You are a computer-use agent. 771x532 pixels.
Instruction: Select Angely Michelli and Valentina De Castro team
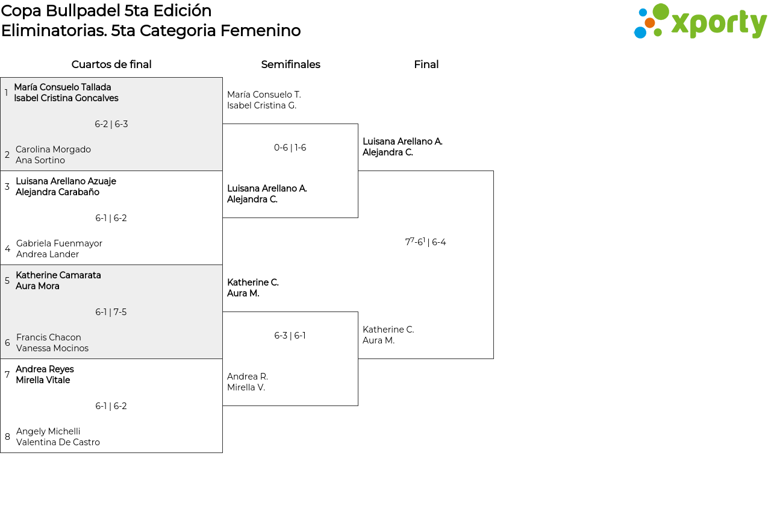tap(58, 437)
